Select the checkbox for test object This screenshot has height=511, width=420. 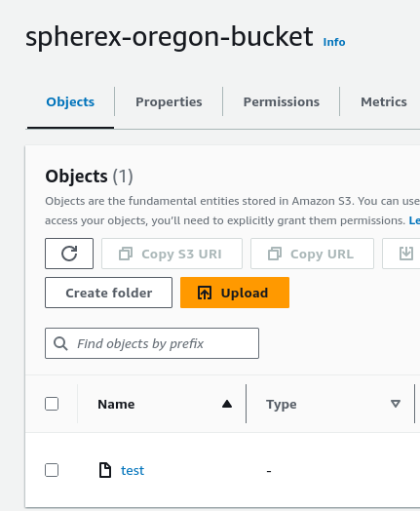52,470
